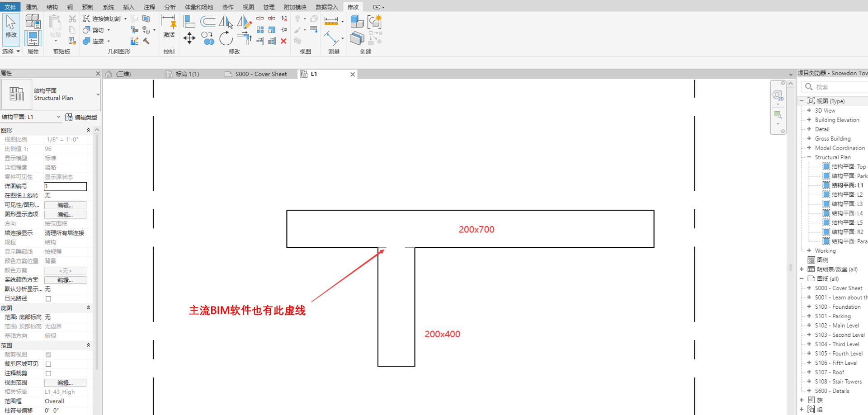This screenshot has height=415, width=868.
Task: Activate the Rotate tool
Action: pos(226,38)
